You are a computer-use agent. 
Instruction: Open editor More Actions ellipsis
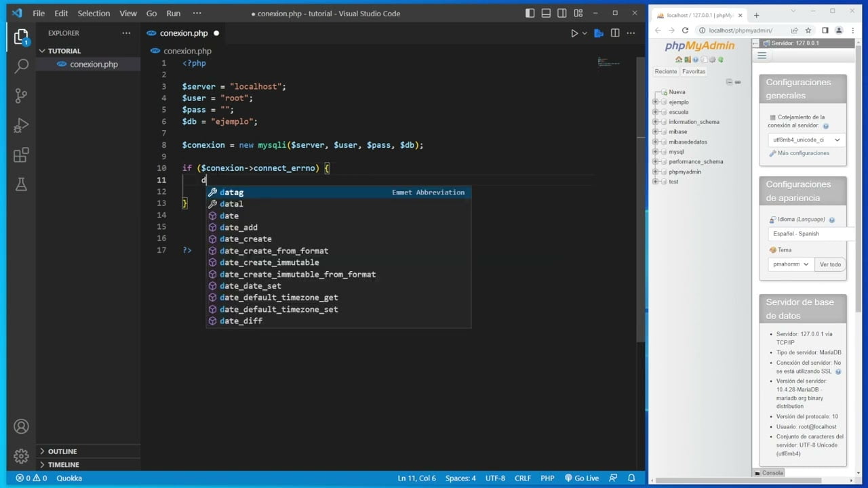pyautogui.click(x=632, y=33)
